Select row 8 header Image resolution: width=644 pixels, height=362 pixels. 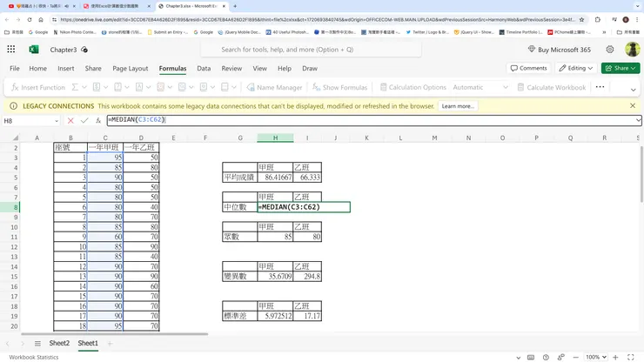click(x=14, y=207)
